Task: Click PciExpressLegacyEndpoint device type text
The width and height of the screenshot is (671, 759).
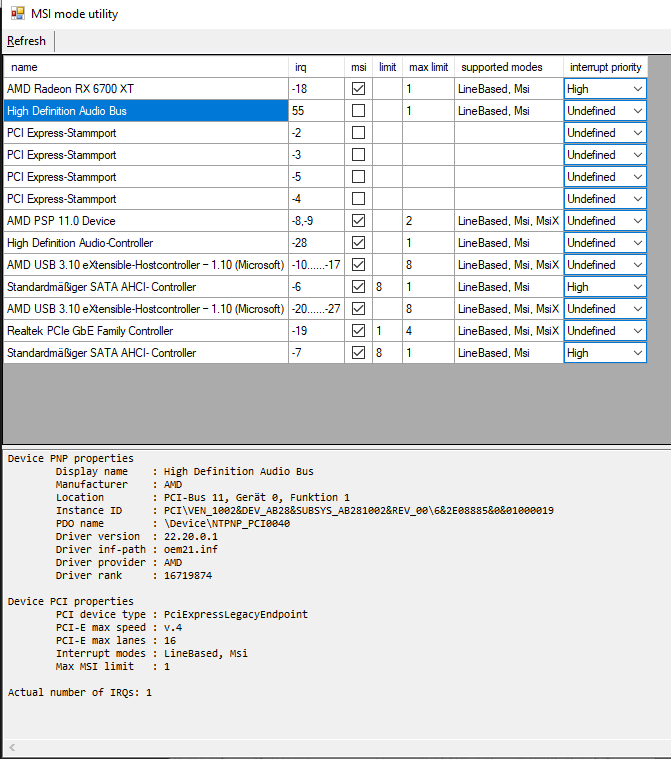Action: (236, 614)
